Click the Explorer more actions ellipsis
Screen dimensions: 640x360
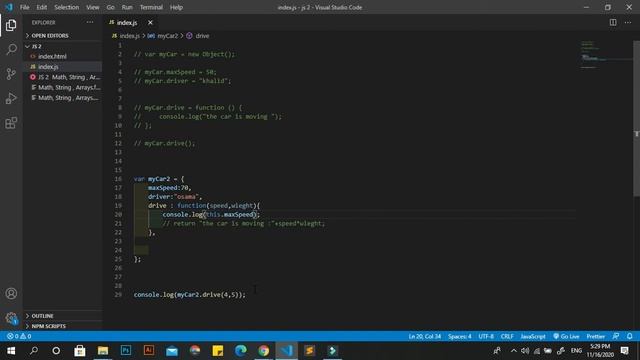(x=90, y=22)
